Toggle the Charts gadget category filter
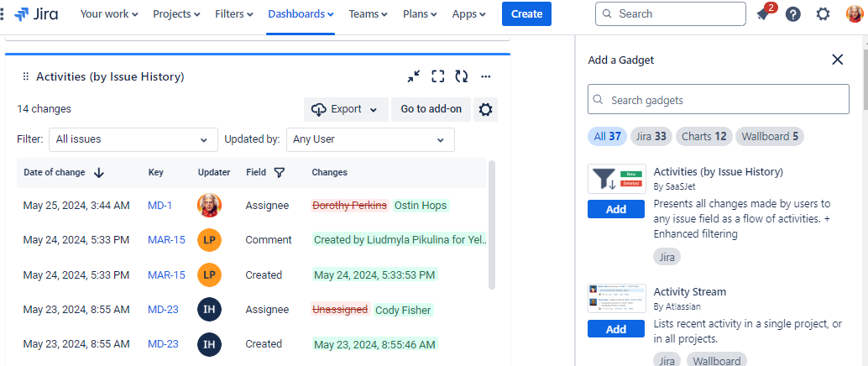This screenshot has width=868, height=366. [x=703, y=136]
